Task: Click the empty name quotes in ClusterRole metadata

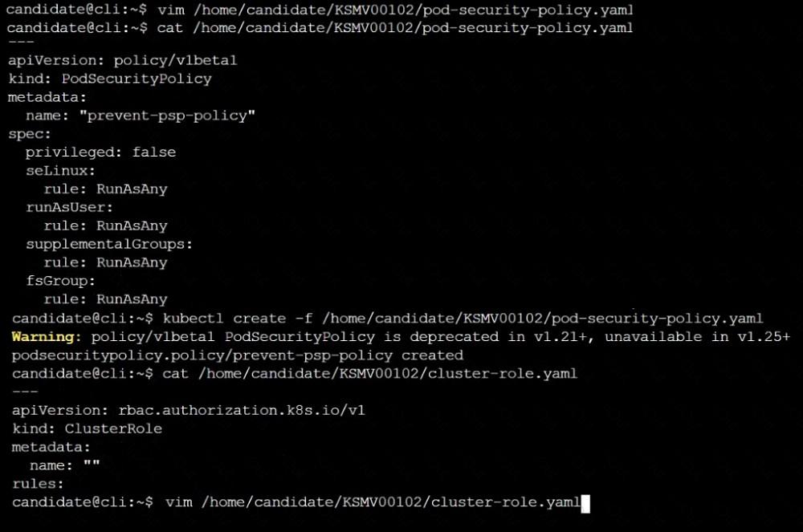Action: (x=92, y=465)
